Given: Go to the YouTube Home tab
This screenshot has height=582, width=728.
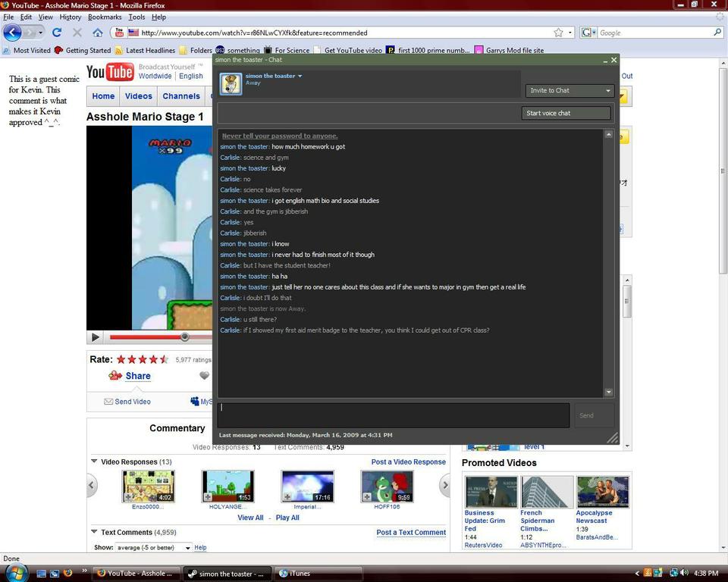Looking at the screenshot, I should coord(103,96).
